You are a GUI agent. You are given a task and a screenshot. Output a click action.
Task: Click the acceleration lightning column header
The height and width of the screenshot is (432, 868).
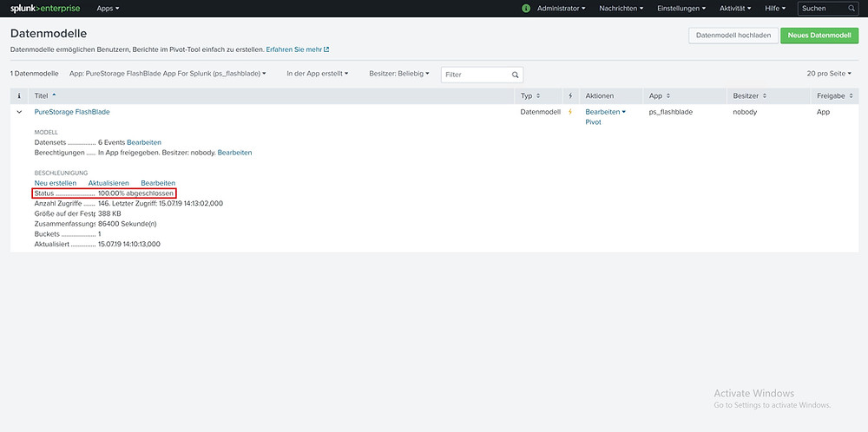570,95
